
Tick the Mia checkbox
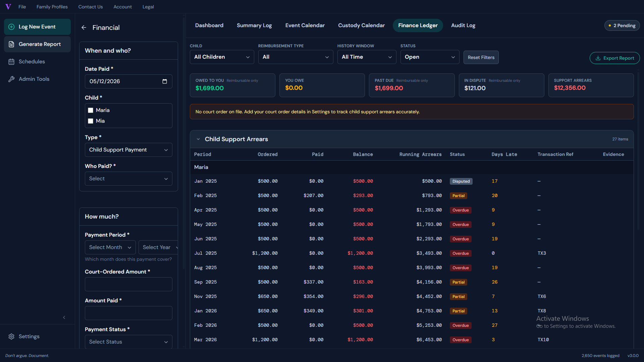[x=91, y=121]
